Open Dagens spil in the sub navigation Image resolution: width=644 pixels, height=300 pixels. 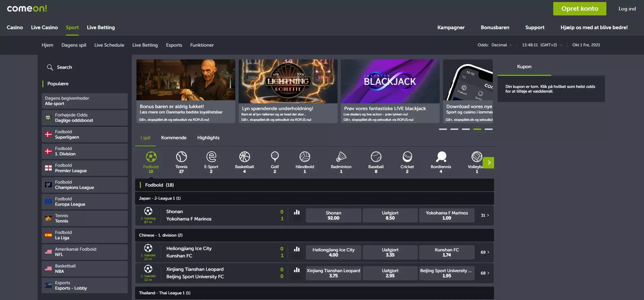point(74,45)
